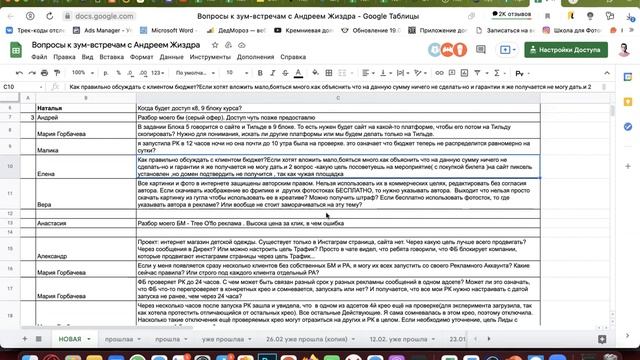Open the Вид menu
This screenshot has width=640, height=360.
[x=87, y=57]
